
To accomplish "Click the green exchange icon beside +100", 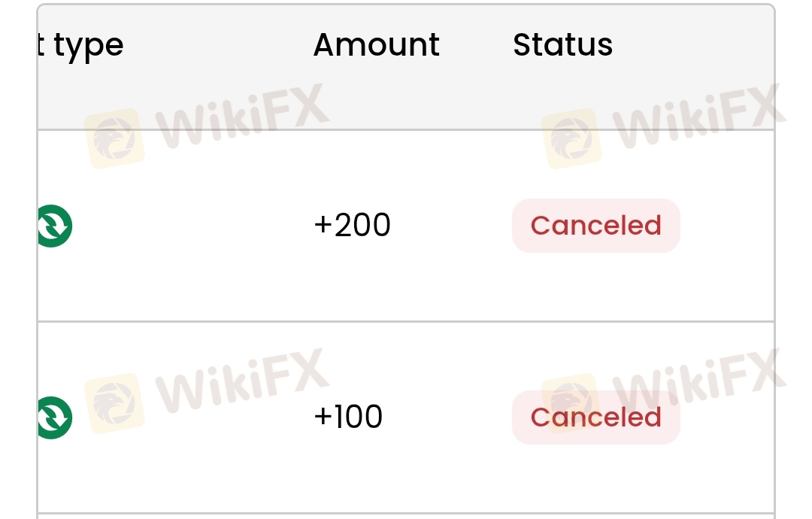I will coord(55,417).
